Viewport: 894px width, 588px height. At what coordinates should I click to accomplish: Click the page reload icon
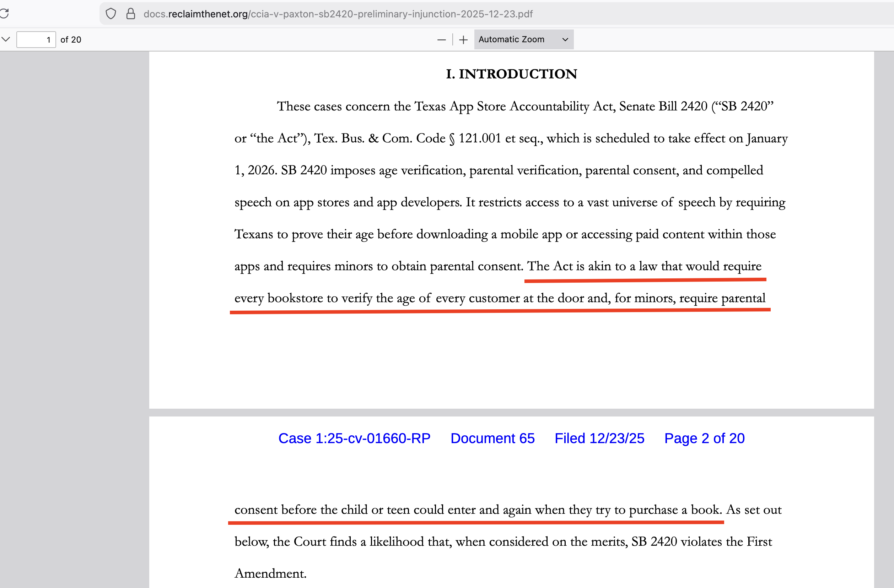4,13
